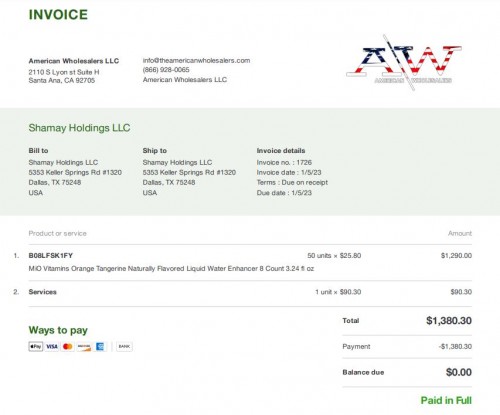Select the Balance due $0.00 value
Viewport: 500px width, 415px height.
coord(459,372)
